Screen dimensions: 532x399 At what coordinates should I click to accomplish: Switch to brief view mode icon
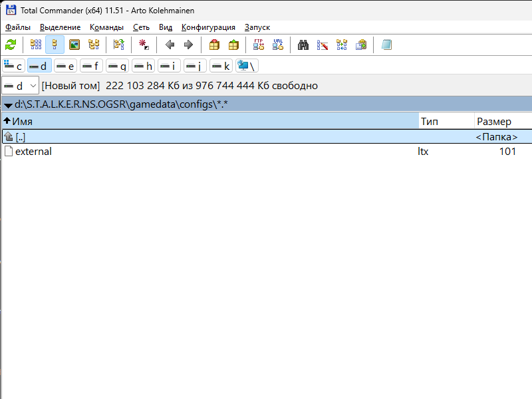click(36, 45)
